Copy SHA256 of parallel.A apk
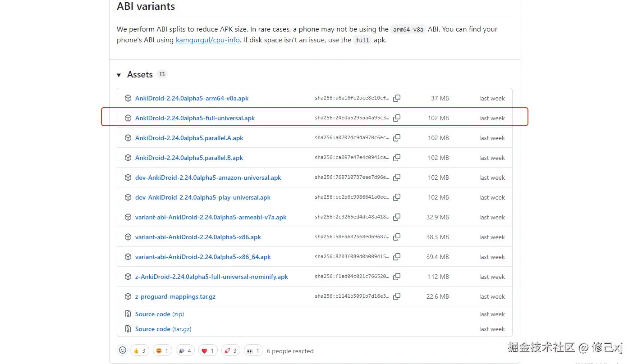Image resolution: width=633 pixels, height=364 pixels. 397,138
